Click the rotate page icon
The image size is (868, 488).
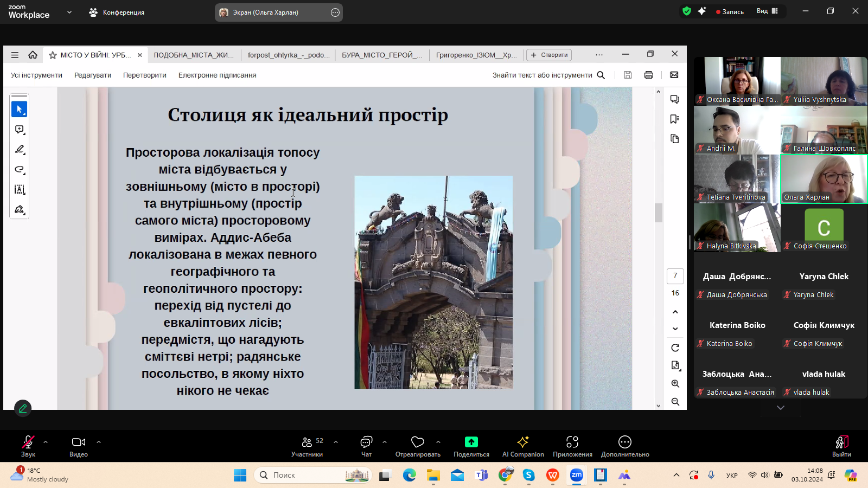tap(675, 348)
